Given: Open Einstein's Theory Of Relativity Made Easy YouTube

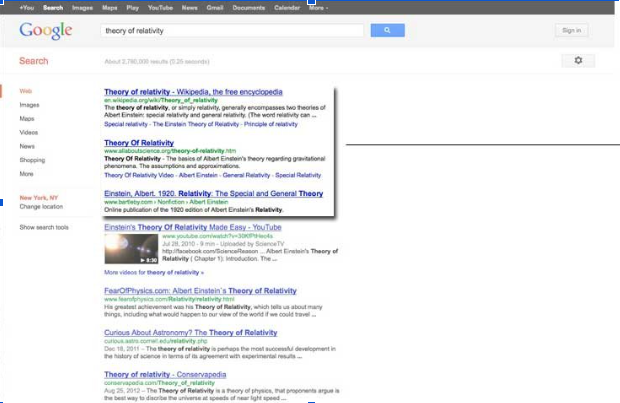Looking at the screenshot, I should [193, 227].
